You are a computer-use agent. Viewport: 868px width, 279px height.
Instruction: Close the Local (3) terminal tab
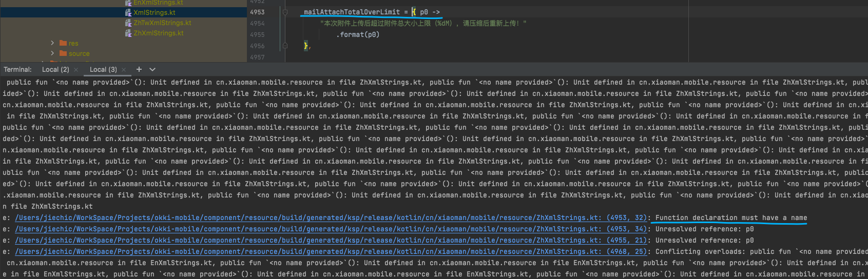[x=124, y=70]
